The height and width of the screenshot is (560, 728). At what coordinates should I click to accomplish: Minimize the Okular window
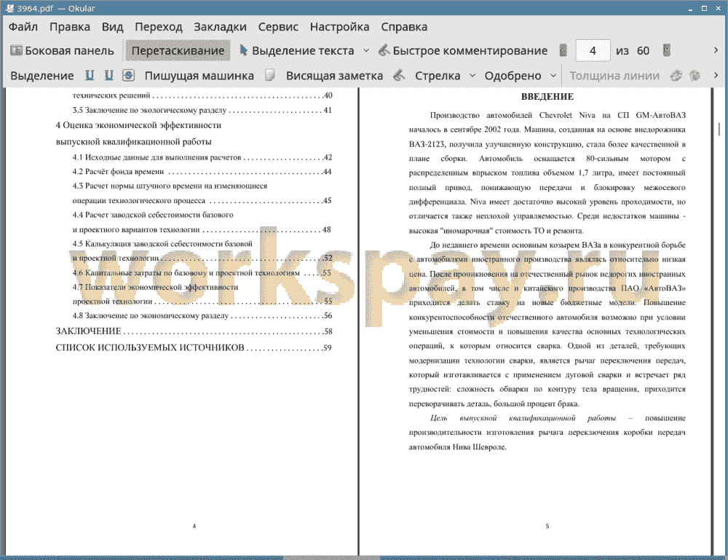point(690,8)
